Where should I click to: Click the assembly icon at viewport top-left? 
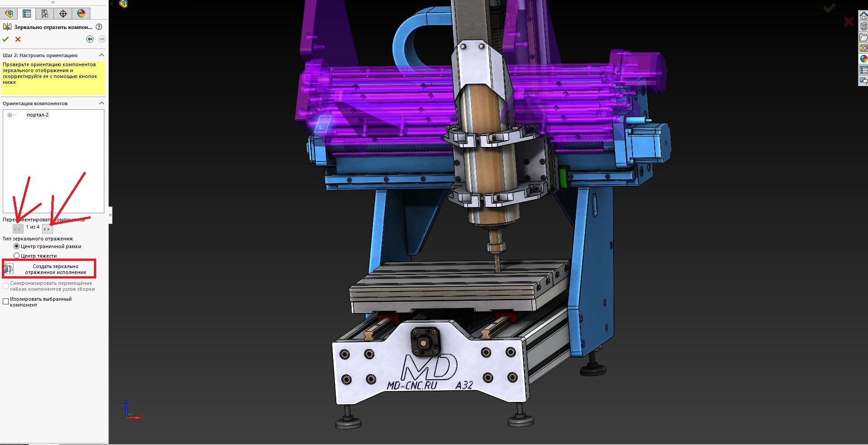click(x=123, y=4)
